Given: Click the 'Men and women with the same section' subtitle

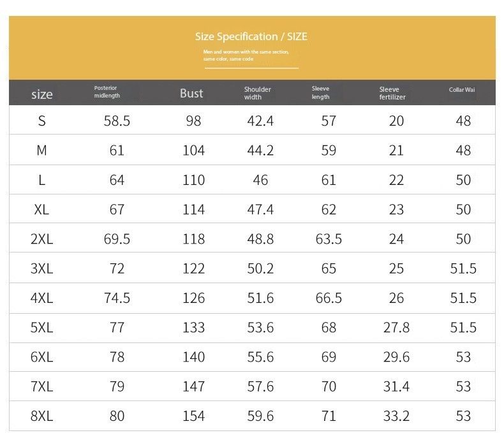Looking at the screenshot, I should pos(246,52).
